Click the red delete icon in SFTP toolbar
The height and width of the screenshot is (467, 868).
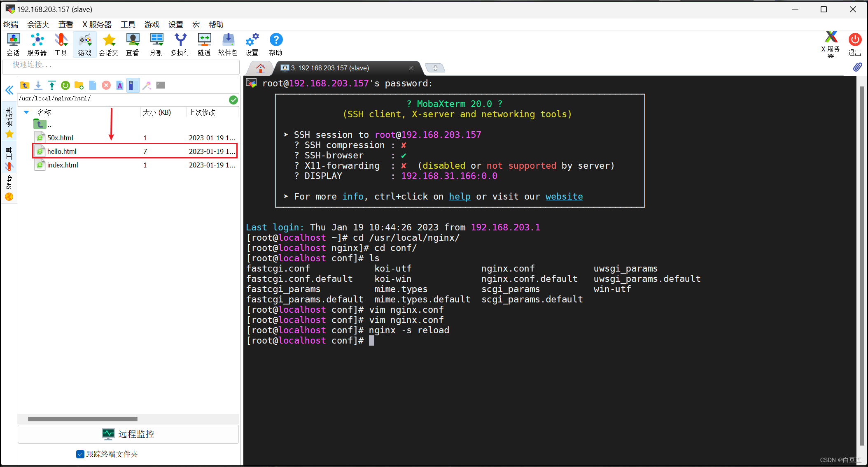(106, 85)
